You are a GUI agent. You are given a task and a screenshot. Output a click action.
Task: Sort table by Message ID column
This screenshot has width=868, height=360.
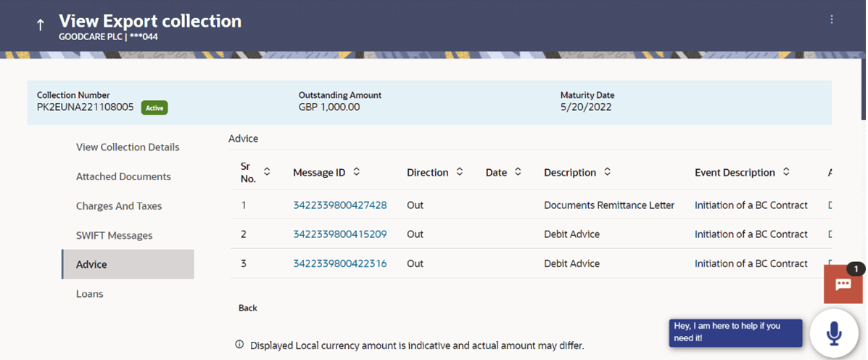(356, 172)
